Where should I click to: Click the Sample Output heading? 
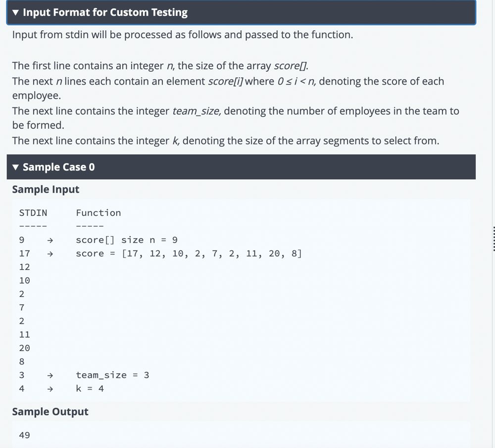tap(50, 411)
